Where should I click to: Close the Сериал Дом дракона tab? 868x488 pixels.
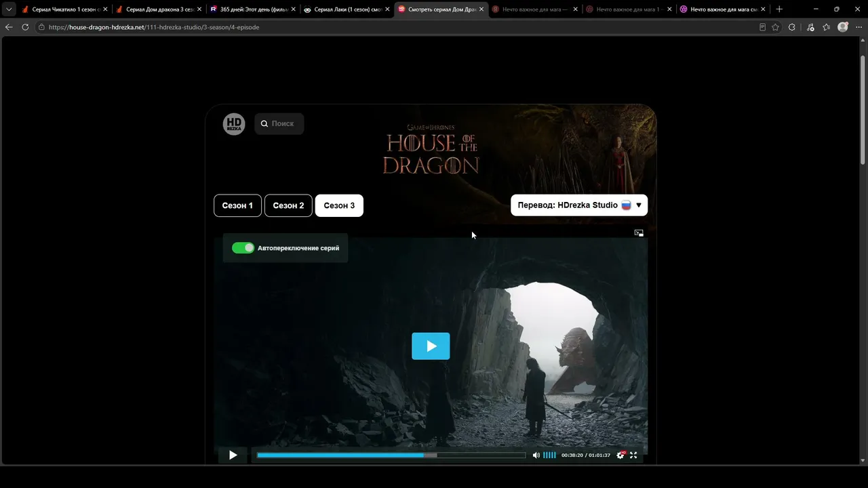[199, 9]
